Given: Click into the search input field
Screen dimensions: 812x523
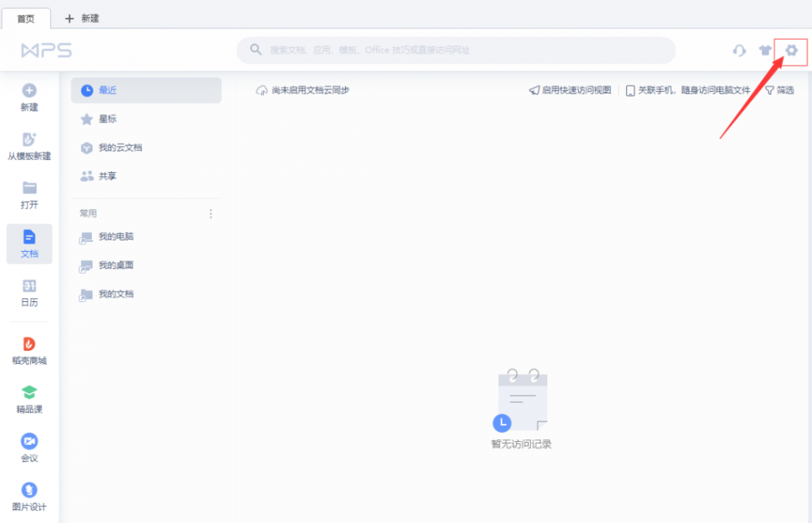Looking at the screenshot, I should point(456,50).
